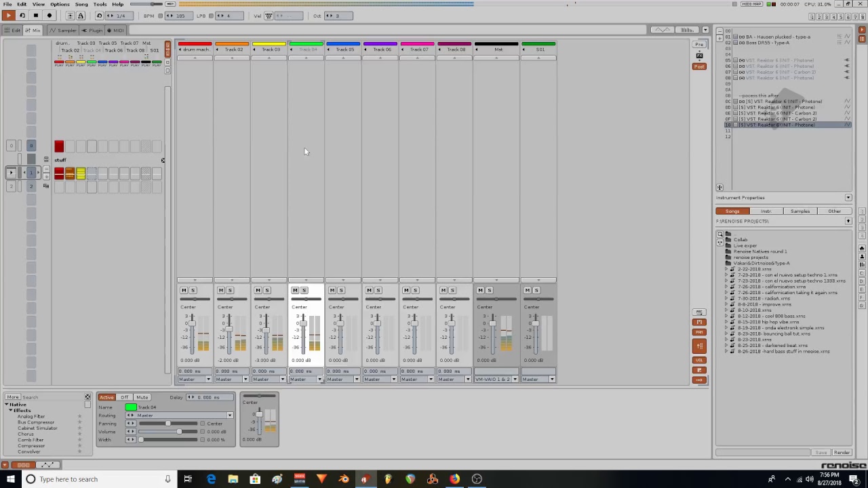Open the MIDI tab

pos(115,30)
